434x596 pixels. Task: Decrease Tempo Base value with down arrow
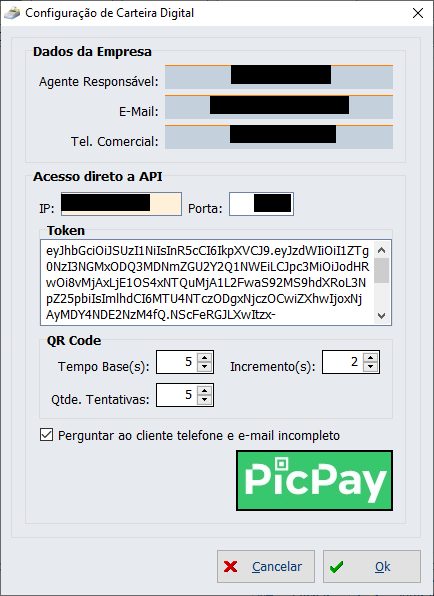[204, 366]
